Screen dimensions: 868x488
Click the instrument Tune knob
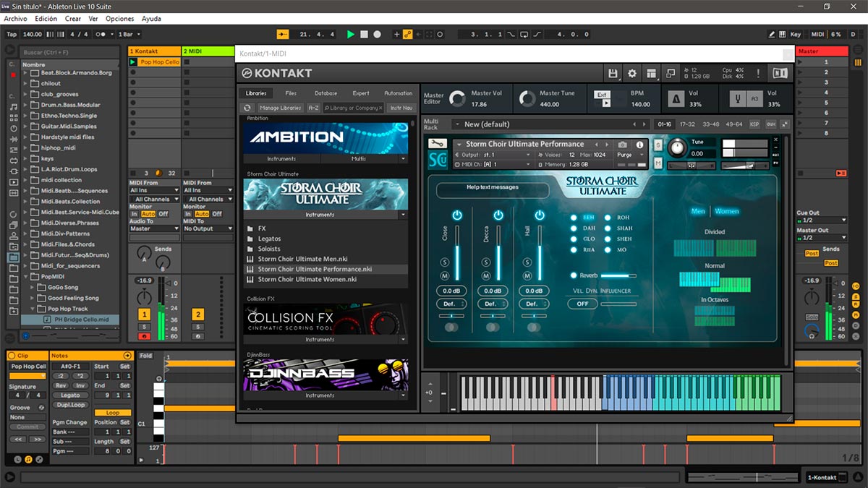tap(676, 147)
